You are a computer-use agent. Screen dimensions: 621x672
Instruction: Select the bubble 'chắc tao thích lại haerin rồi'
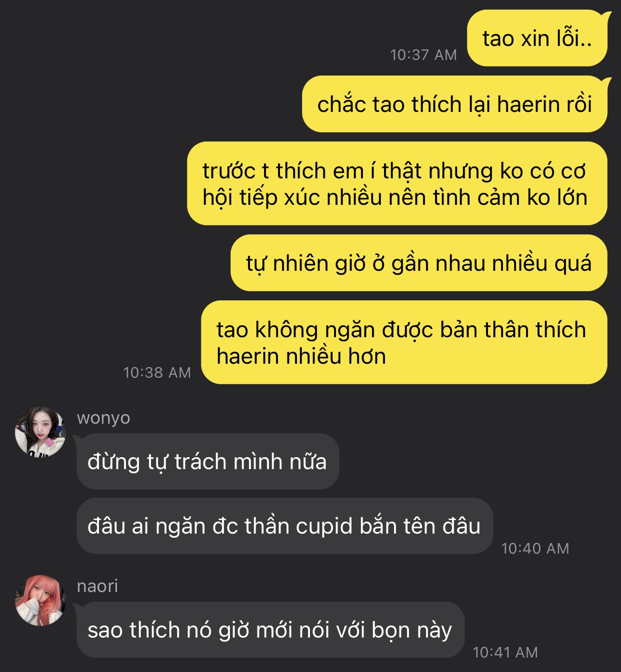pyautogui.click(x=454, y=104)
